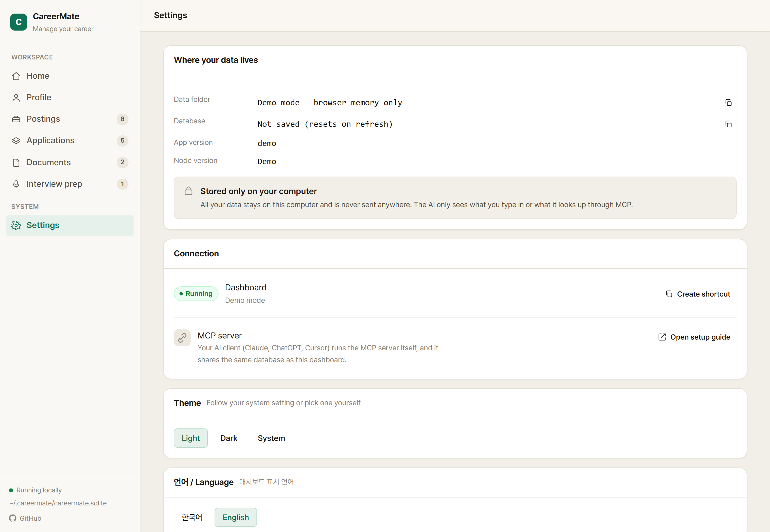
Task: Click 'Demo mode — browser memory only' text
Action: tap(330, 103)
